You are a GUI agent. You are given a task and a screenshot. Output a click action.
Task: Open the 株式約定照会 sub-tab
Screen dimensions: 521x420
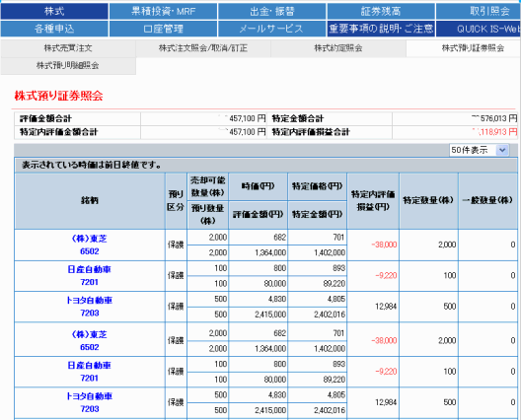coord(338,48)
